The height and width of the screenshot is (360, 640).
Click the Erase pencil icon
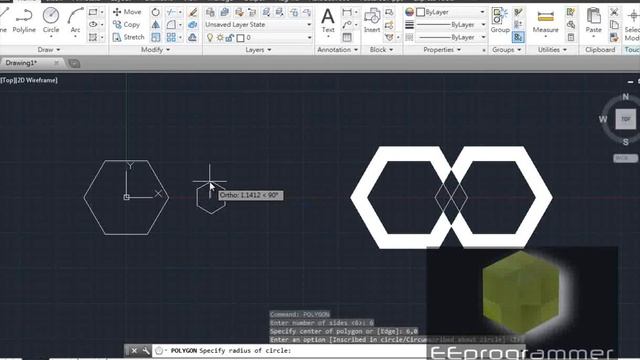point(193,12)
